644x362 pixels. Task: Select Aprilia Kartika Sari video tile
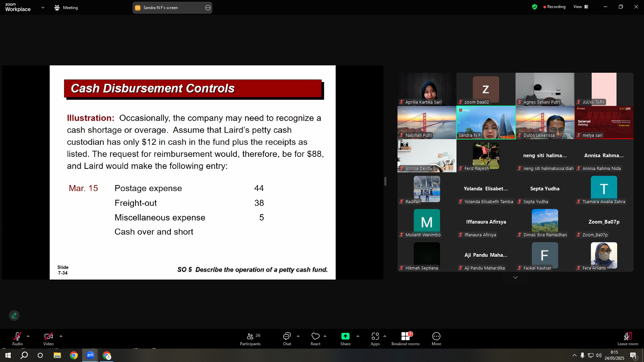[427, 89]
